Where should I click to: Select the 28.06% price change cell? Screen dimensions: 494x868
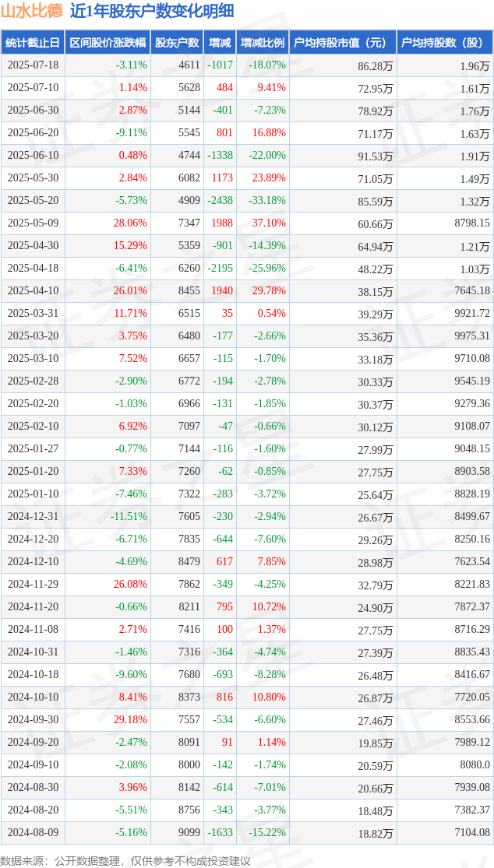[x=129, y=223]
